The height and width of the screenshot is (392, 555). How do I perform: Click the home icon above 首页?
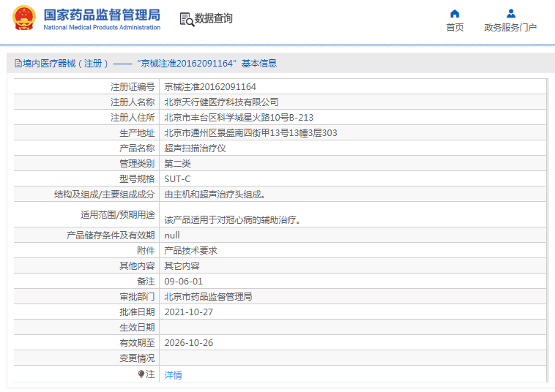[455, 14]
